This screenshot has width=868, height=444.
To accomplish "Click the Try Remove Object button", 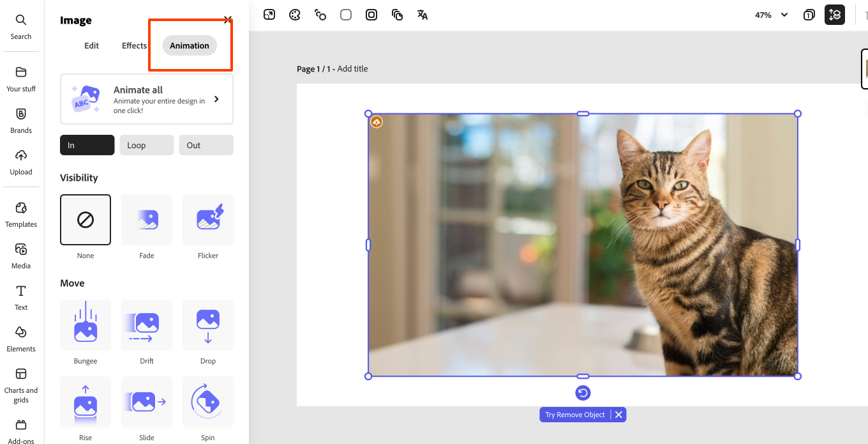I will tap(575, 415).
